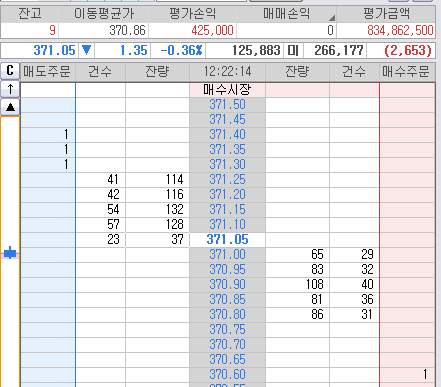Click bid quantity 83 at 370.95
This screenshot has width=441, height=387.
[297, 270]
